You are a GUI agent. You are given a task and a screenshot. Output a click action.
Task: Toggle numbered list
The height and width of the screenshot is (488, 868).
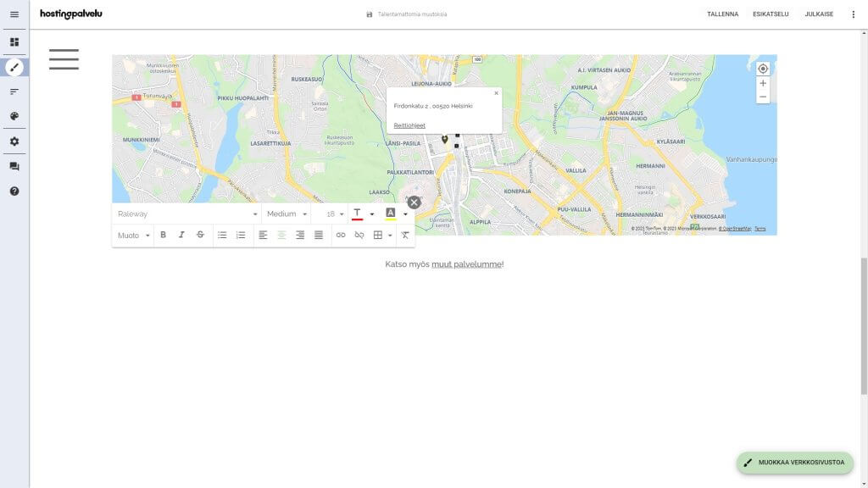[x=241, y=236]
